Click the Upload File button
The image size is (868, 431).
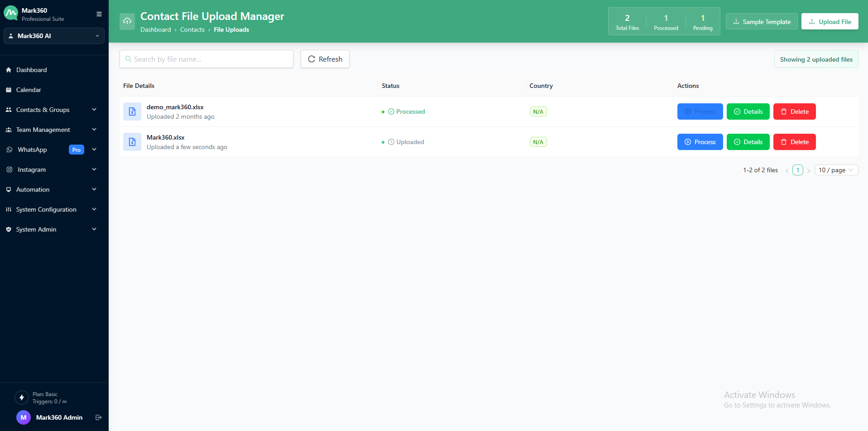click(830, 22)
